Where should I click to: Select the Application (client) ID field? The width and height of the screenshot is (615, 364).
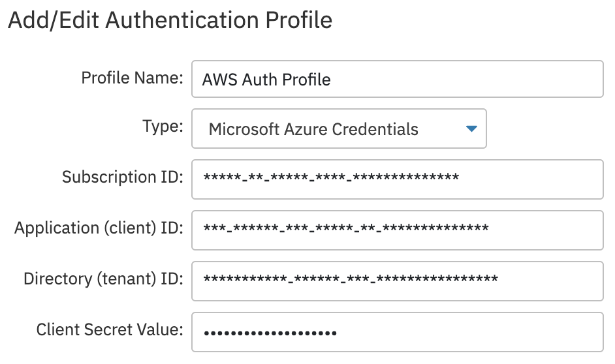398,230
